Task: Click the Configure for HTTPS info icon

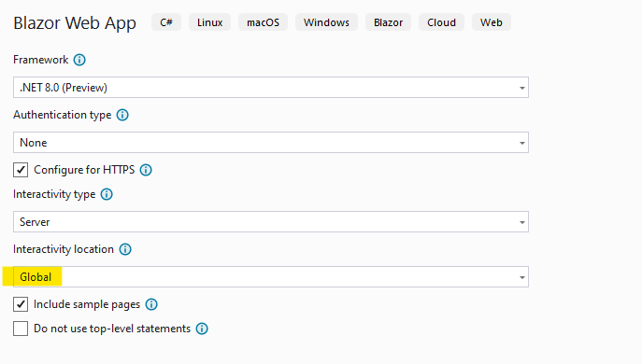Action: tap(146, 170)
